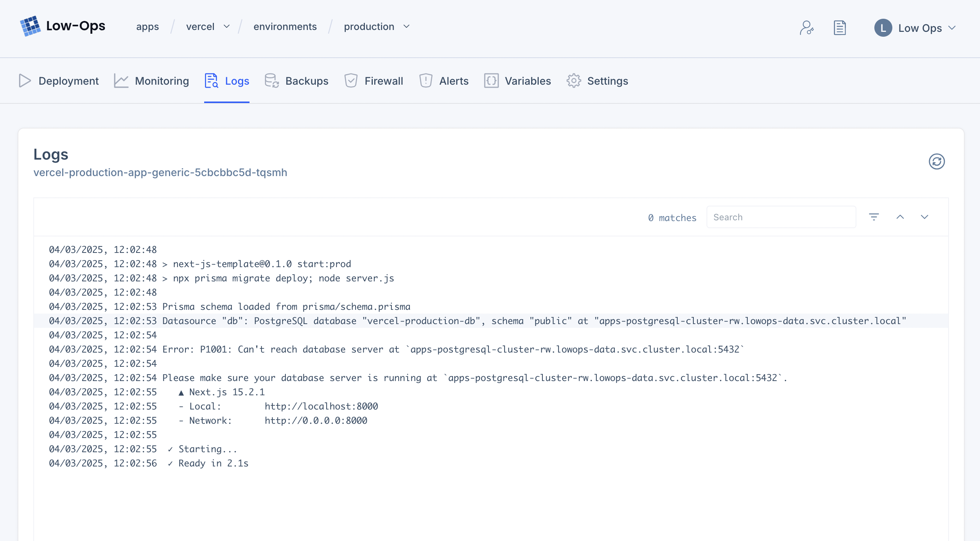Click the Settings gear icon
Screen dimensions: 980x541
[x=574, y=81]
